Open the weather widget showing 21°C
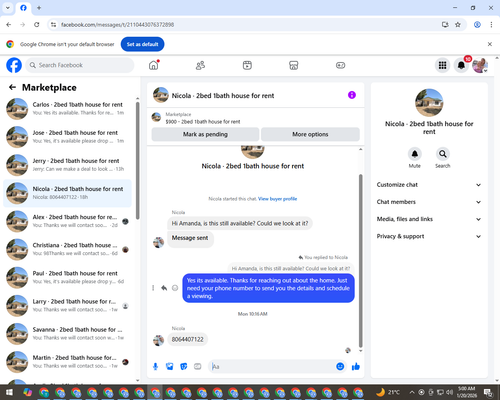Screen dimensions: 500x400 [x=388, y=392]
